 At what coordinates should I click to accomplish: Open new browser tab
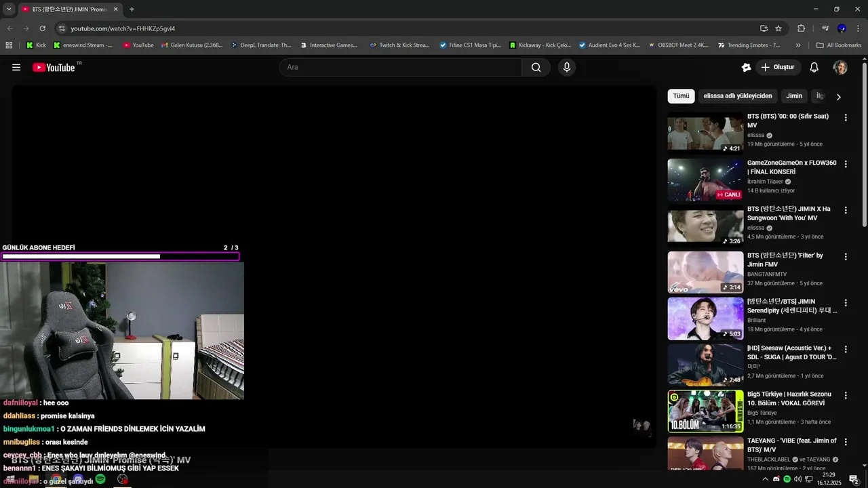click(132, 9)
